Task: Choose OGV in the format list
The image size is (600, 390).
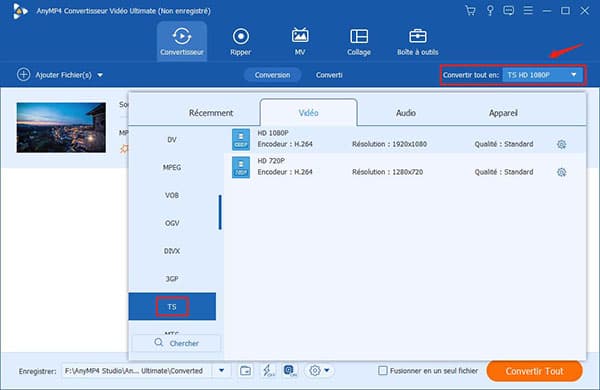Action: point(172,223)
